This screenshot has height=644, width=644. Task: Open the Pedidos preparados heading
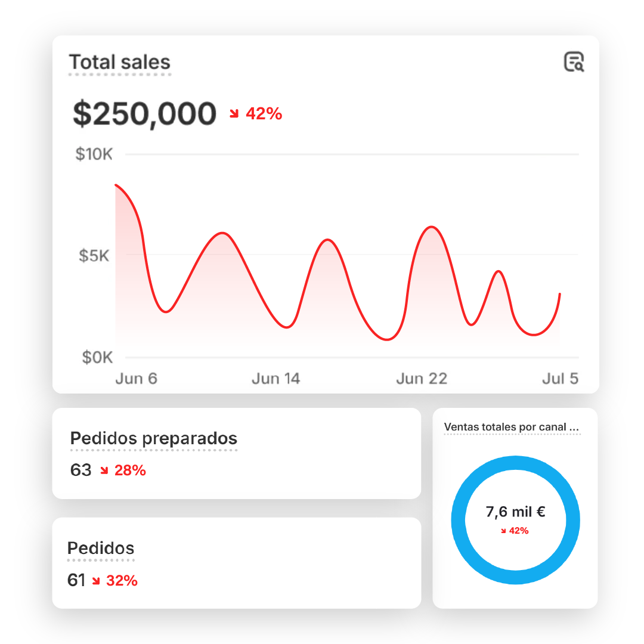click(154, 439)
